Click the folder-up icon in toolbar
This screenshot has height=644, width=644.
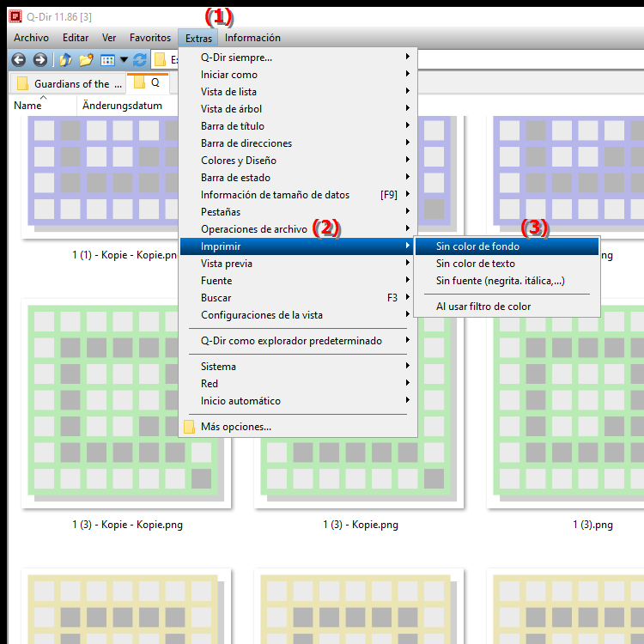[65, 60]
